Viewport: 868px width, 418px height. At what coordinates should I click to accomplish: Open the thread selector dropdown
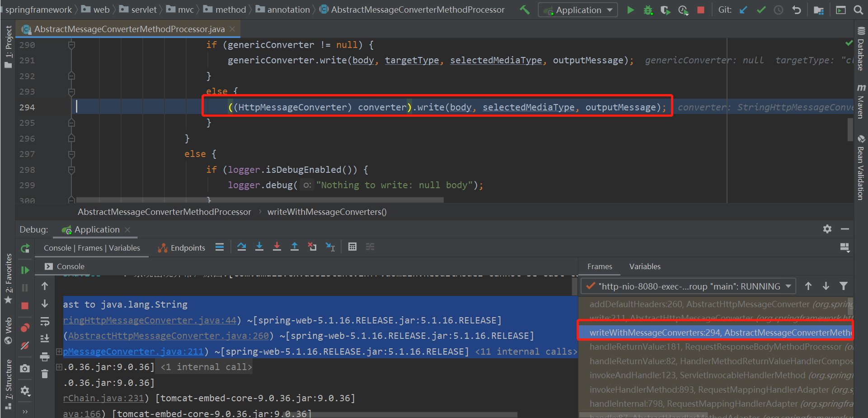pyautogui.click(x=688, y=286)
